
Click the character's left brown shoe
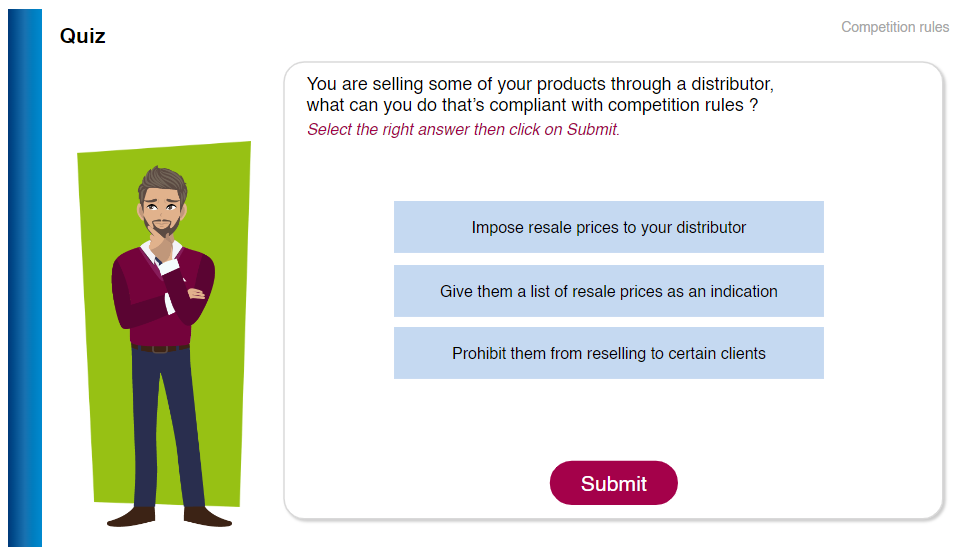(x=131, y=517)
